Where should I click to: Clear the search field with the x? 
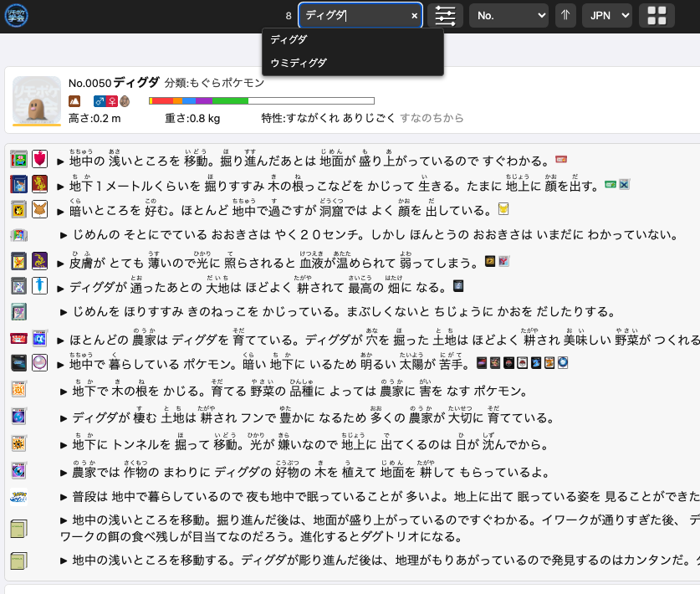[x=414, y=16]
